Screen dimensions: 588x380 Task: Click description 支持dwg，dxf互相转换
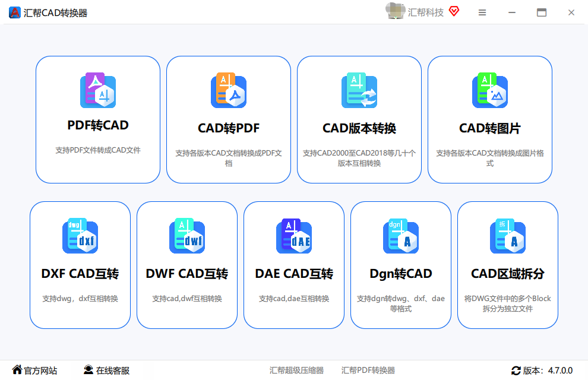[80, 298]
